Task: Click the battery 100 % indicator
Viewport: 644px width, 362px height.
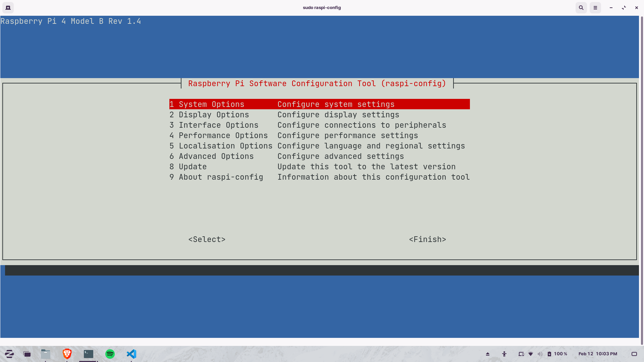Action: [557, 354]
